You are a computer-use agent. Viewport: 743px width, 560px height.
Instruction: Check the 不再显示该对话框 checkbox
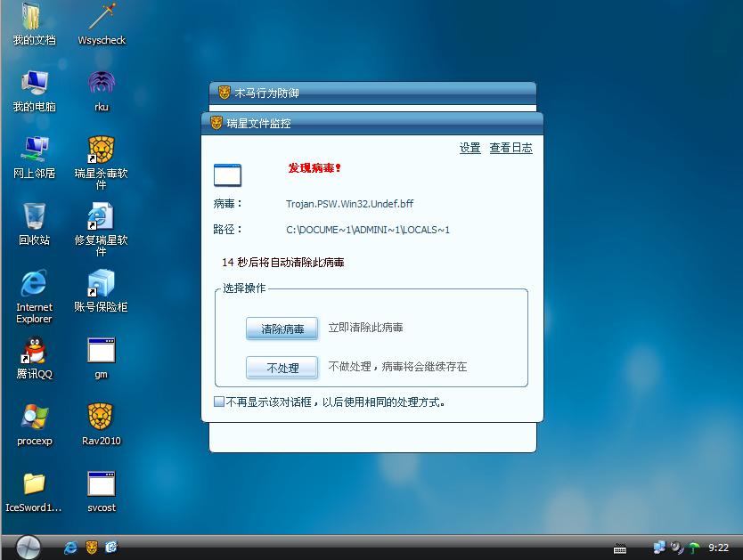coord(219,402)
